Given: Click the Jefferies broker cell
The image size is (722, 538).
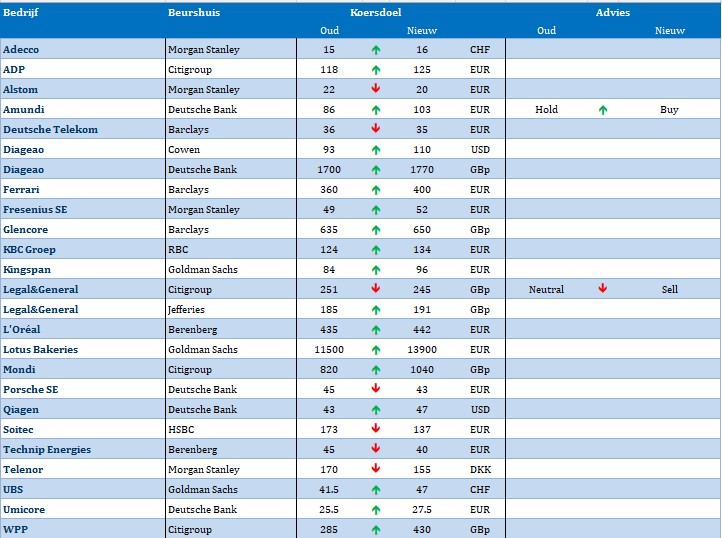Looking at the screenshot, I should [x=231, y=309].
